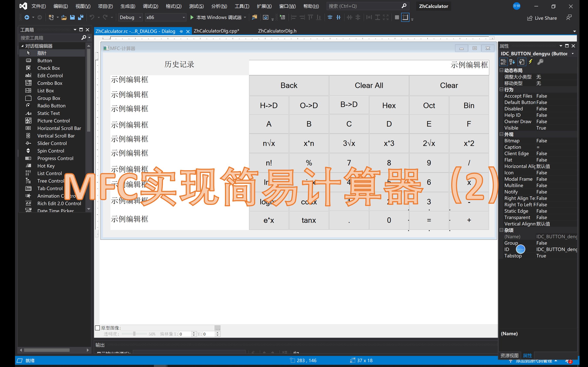Collapse the 动态布局 property section
This screenshot has width=588, height=367.
click(501, 70)
